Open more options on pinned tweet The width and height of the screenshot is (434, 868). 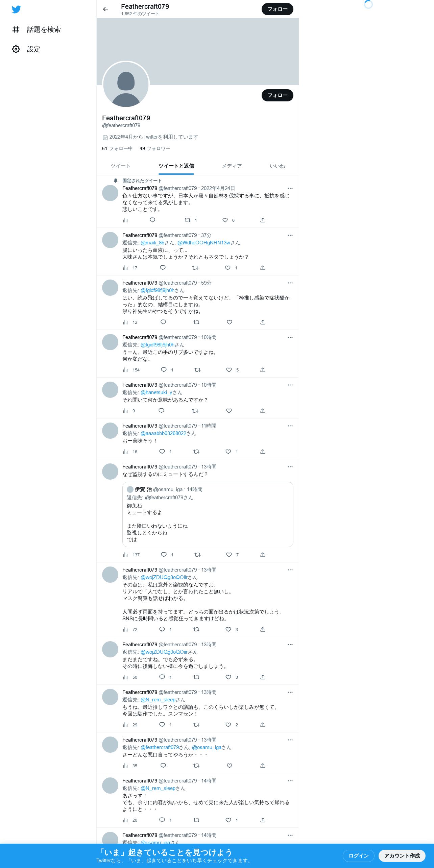pyautogui.click(x=290, y=188)
